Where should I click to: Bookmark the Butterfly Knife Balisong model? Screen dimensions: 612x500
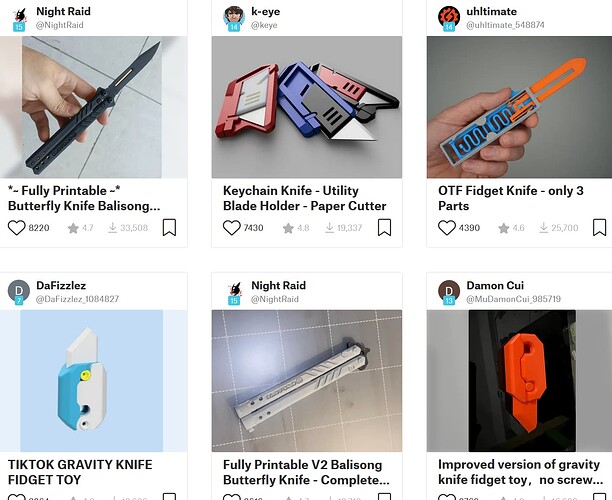coord(169,228)
